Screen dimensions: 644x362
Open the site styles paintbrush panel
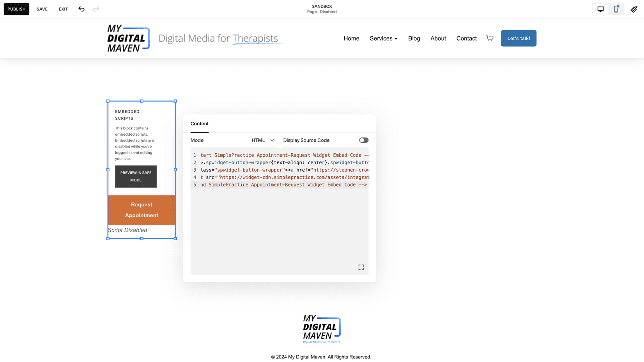click(x=634, y=9)
